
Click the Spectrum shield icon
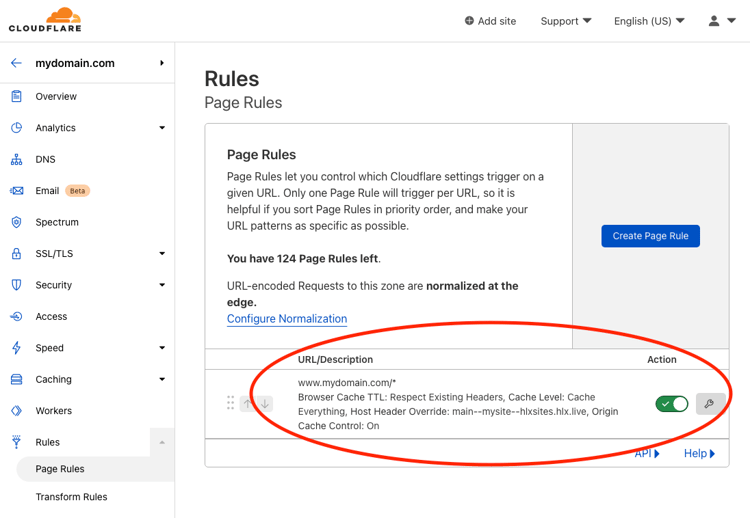16,222
